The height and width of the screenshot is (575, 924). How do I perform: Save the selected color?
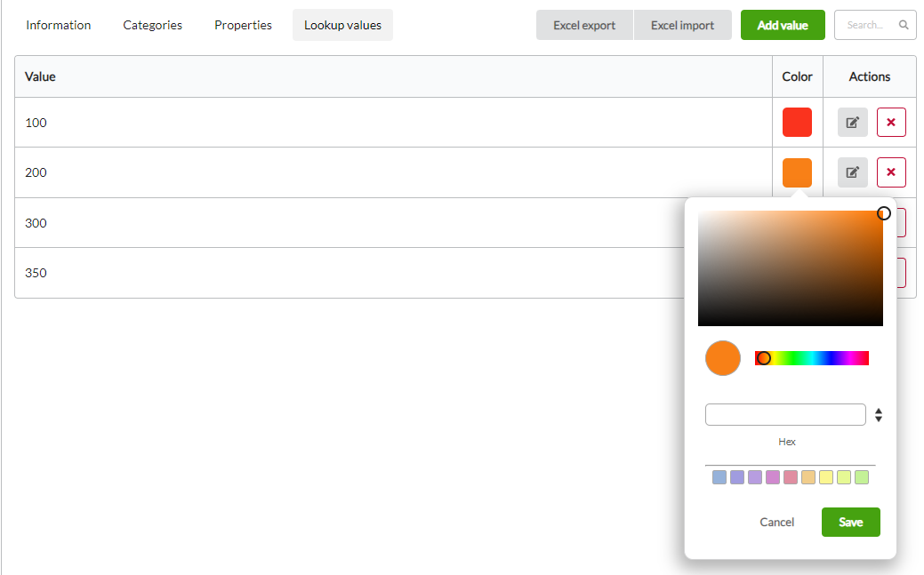point(850,522)
